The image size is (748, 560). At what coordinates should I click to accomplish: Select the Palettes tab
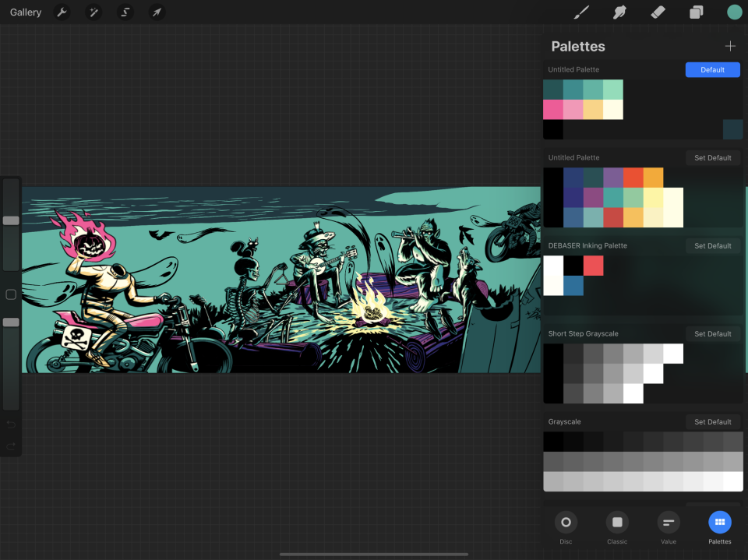719,527
